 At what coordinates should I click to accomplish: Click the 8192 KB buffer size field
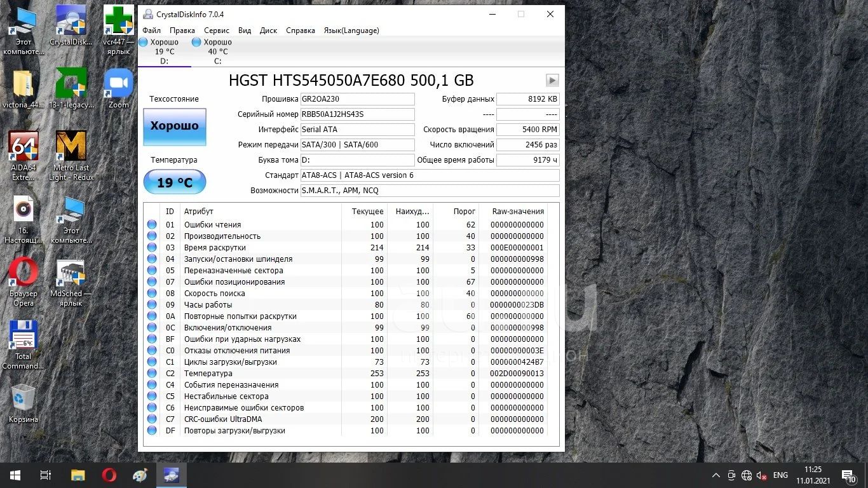(528, 99)
